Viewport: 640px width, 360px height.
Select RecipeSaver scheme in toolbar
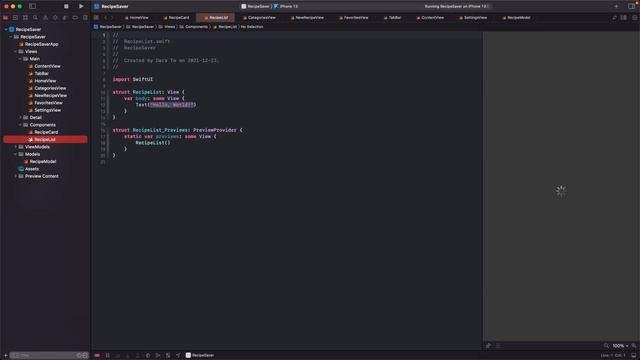pos(256,7)
